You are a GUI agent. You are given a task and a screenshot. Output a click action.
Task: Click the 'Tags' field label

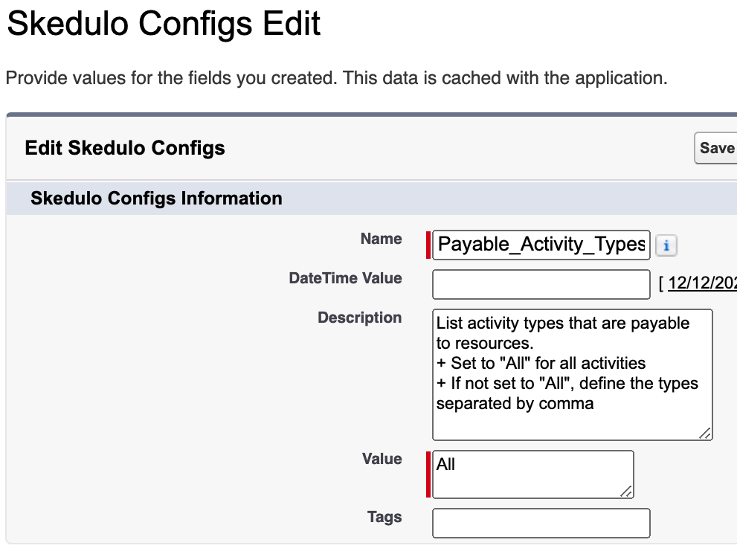click(384, 517)
